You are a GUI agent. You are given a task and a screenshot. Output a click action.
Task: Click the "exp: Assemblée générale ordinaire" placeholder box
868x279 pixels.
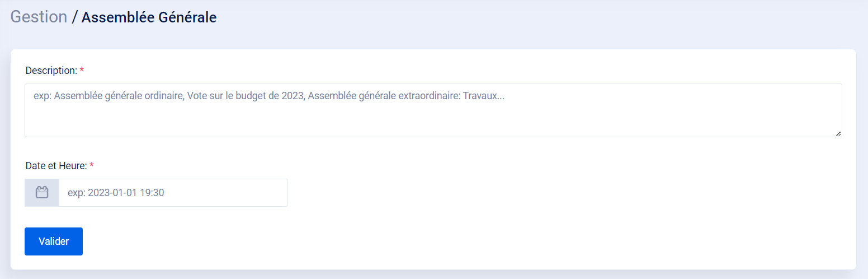(433, 110)
